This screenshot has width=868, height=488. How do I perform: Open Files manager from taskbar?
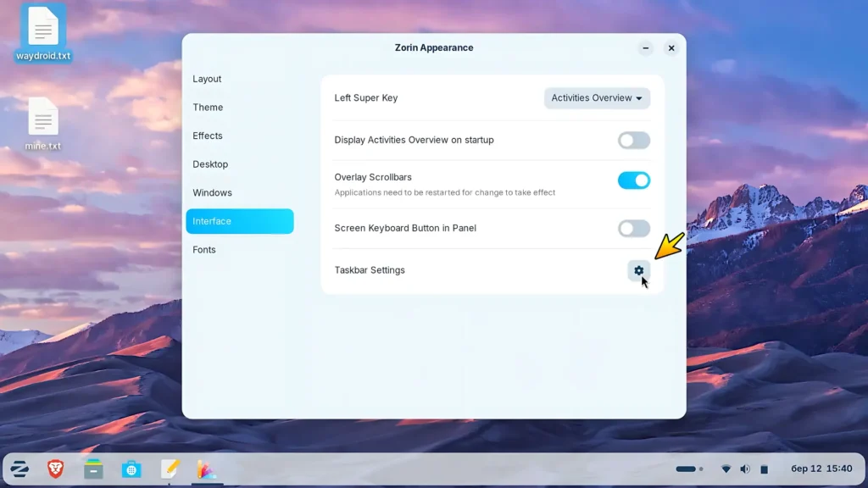click(x=93, y=469)
